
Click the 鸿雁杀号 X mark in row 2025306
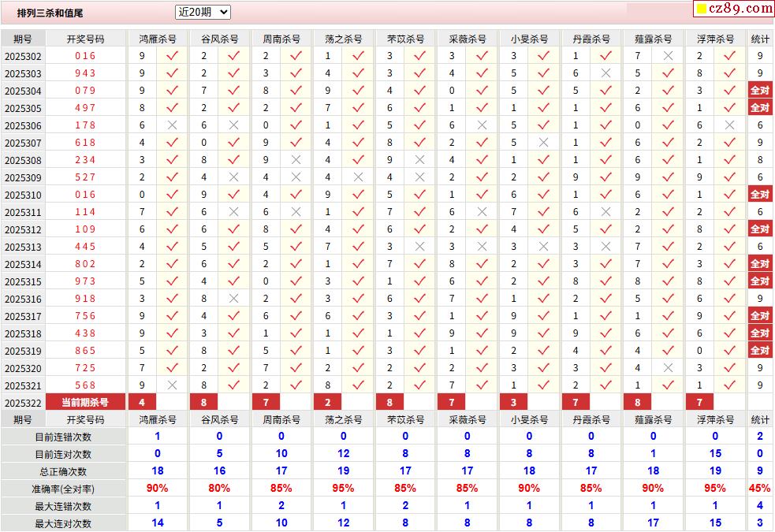pyautogui.click(x=172, y=125)
